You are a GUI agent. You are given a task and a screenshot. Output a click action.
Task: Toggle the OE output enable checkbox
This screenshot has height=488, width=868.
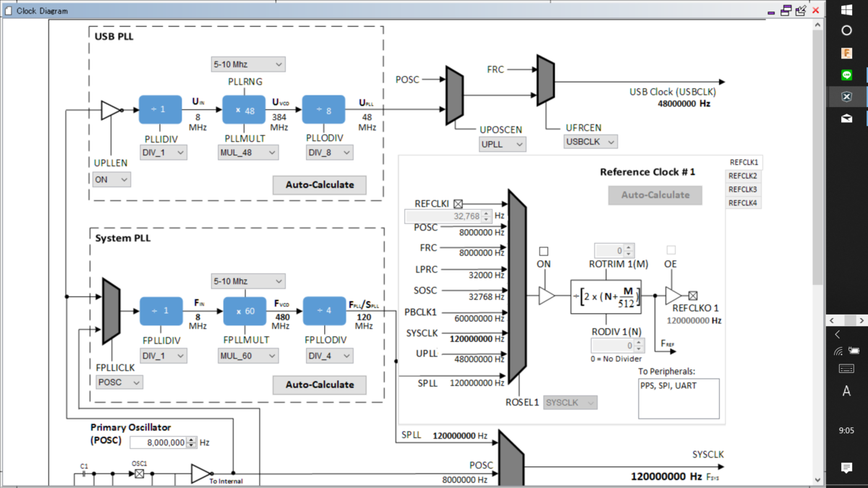(671, 251)
